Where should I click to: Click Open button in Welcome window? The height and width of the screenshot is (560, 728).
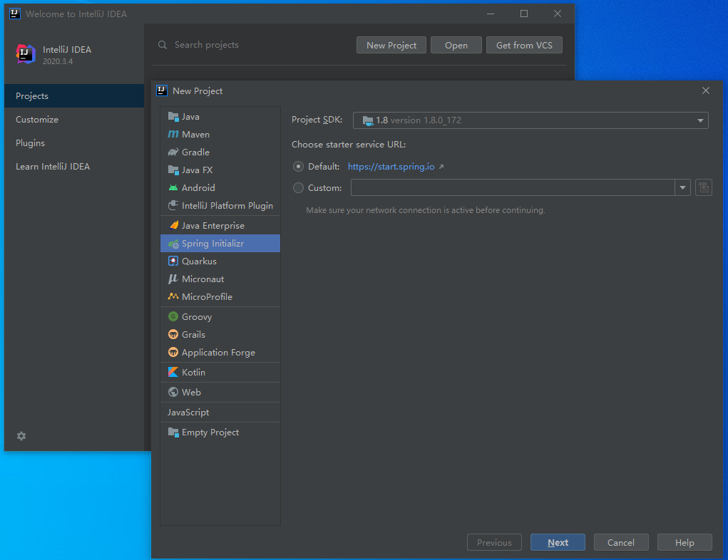[456, 45]
